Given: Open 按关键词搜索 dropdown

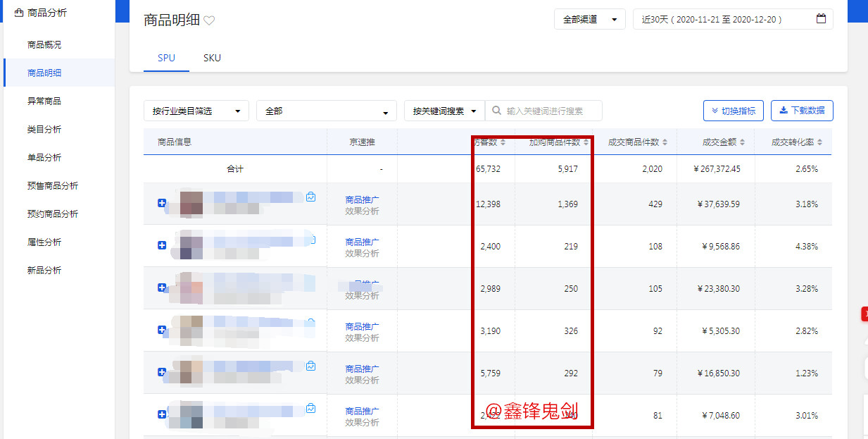Looking at the screenshot, I should [444, 111].
